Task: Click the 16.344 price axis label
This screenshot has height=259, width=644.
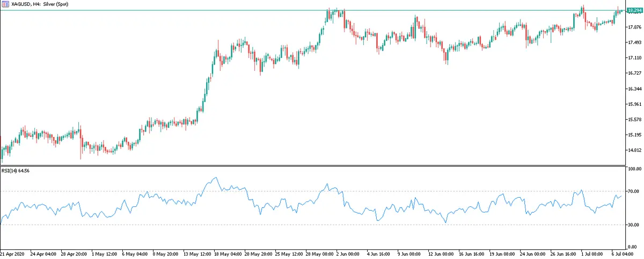Action: coord(635,89)
